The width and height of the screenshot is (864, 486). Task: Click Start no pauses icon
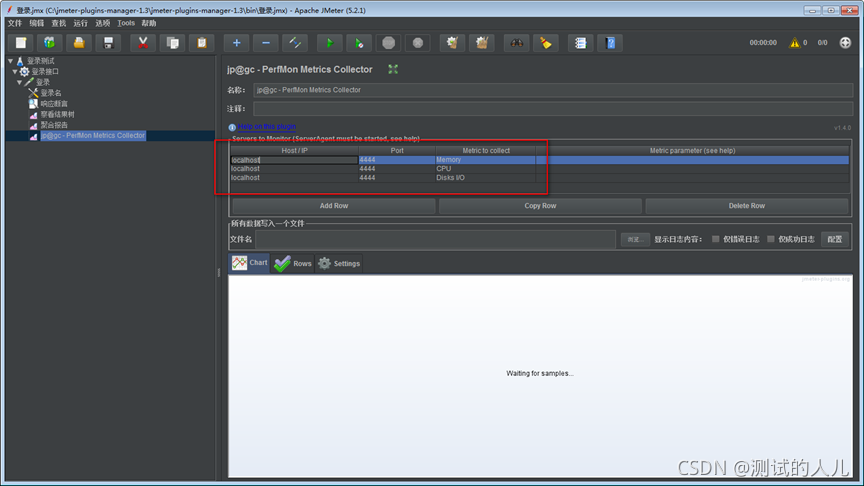click(359, 43)
